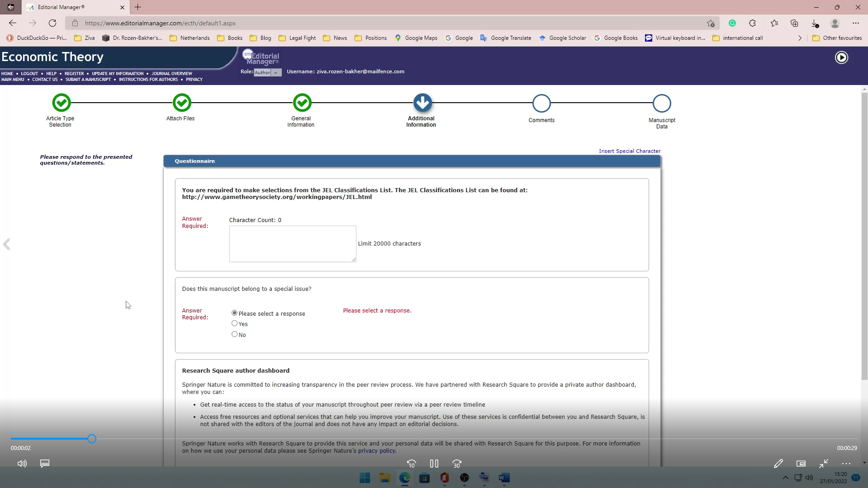Viewport: 868px width, 488px height.
Task: Skip forward 30 seconds in video
Action: tap(457, 464)
